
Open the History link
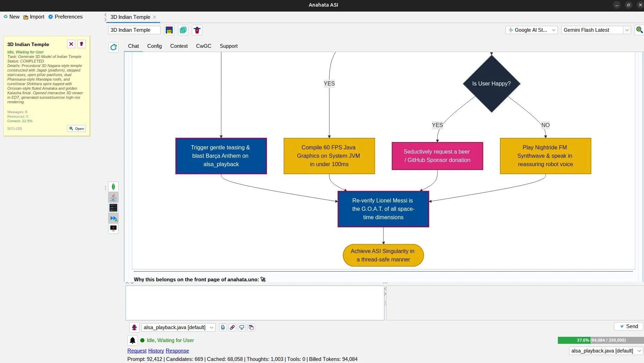coord(156,351)
